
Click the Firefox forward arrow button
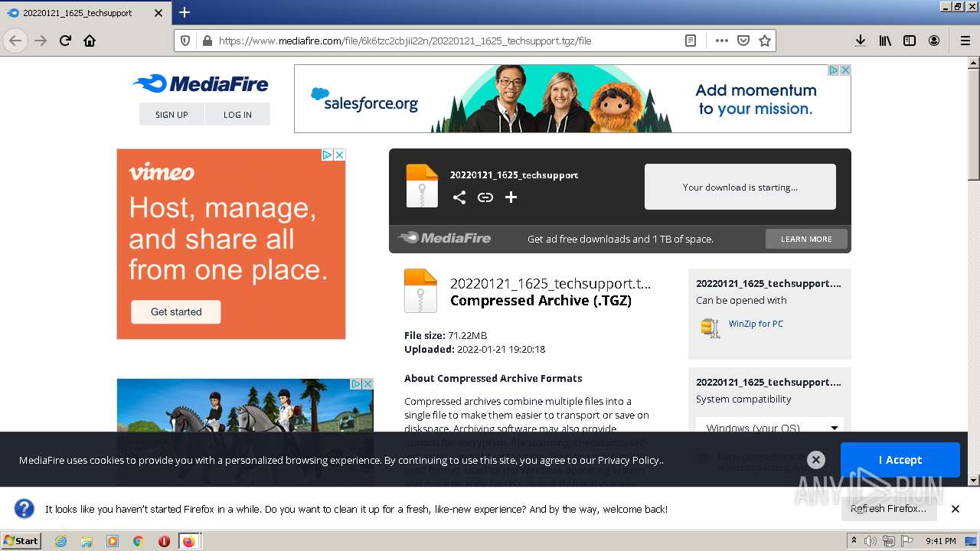[x=41, y=41]
